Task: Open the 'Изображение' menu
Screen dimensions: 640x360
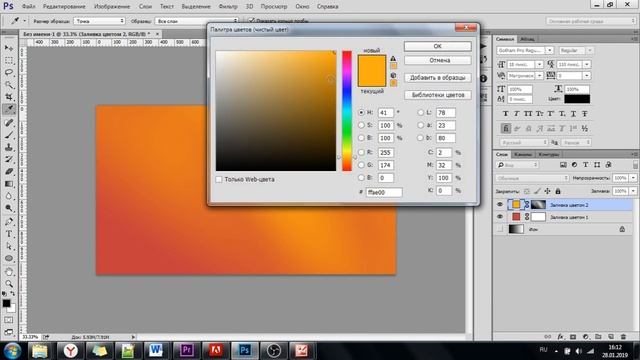Action: tap(112, 7)
